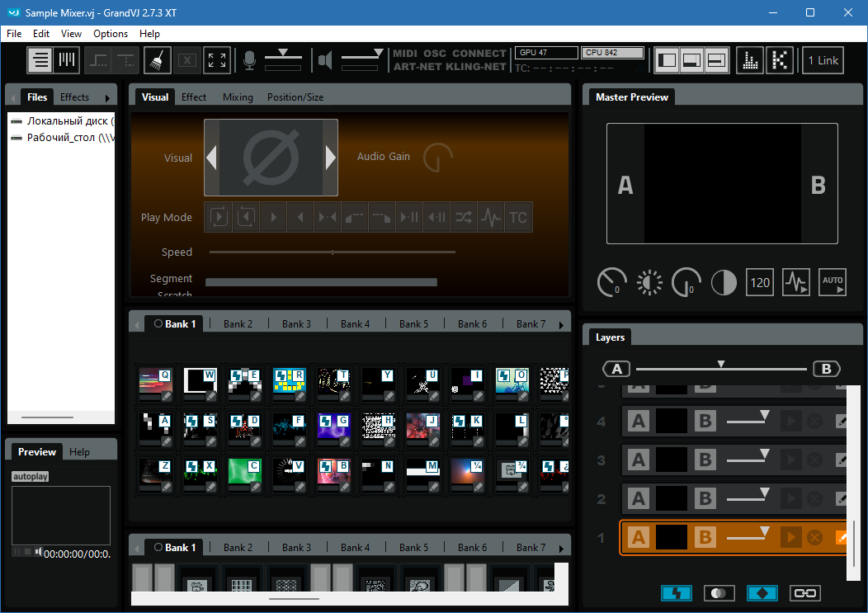Clear layer 1 with X icon
This screenshot has height=613, width=868.
point(814,537)
